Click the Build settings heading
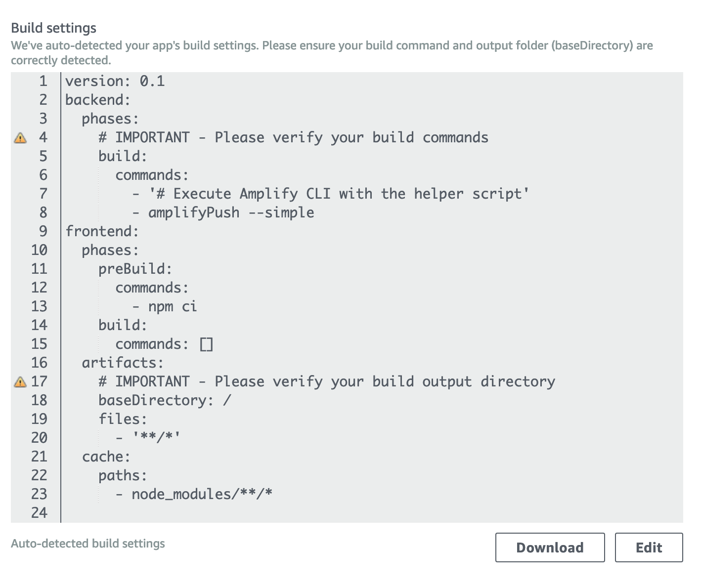Image resolution: width=701 pixels, height=588 pixels. (x=54, y=28)
